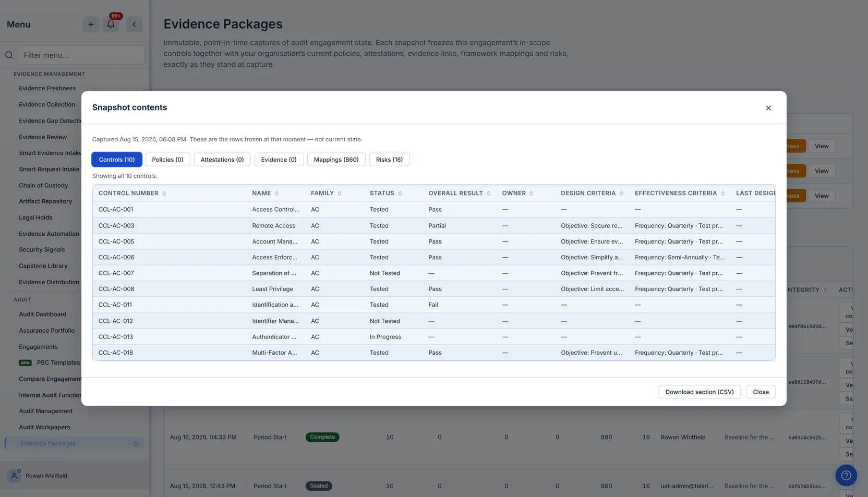The width and height of the screenshot is (868, 497).
Task: Open the Attestations (0) tab
Action: pyautogui.click(x=222, y=160)
